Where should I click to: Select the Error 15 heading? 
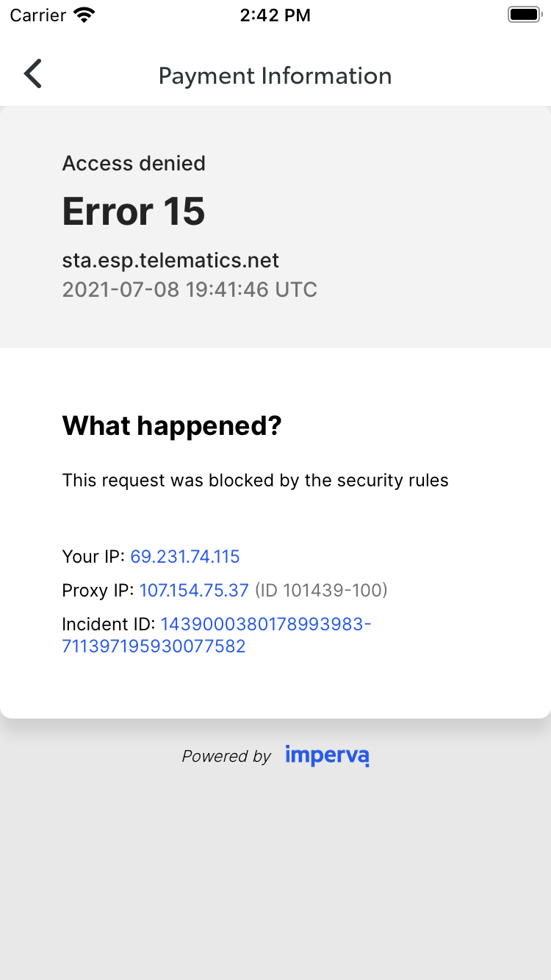point(134,212)
